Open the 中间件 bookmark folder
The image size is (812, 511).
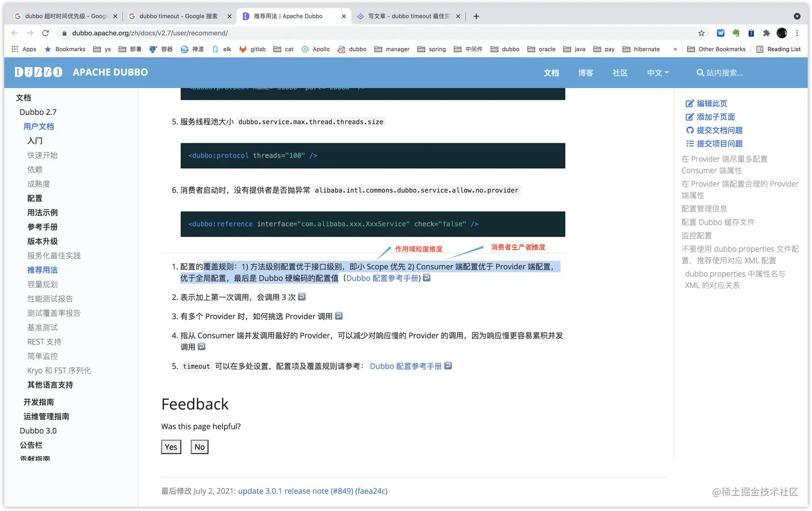tap(468, 49)
